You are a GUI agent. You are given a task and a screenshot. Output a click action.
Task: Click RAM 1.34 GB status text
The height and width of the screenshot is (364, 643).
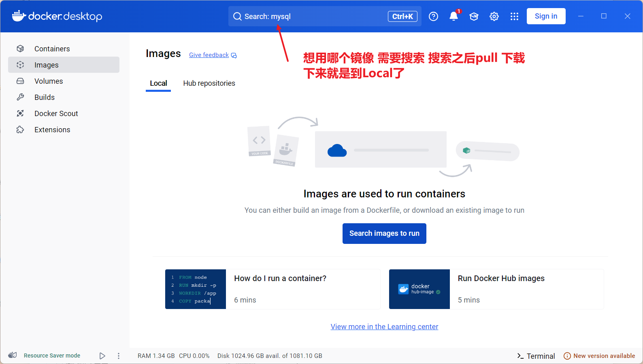pyautogui.click(x=156, y=356)
